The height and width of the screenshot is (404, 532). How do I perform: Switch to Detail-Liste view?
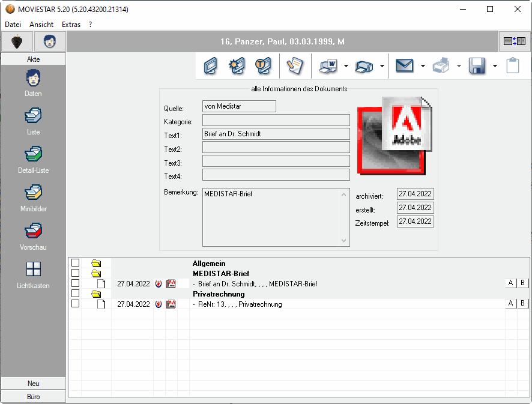[33, 160]
